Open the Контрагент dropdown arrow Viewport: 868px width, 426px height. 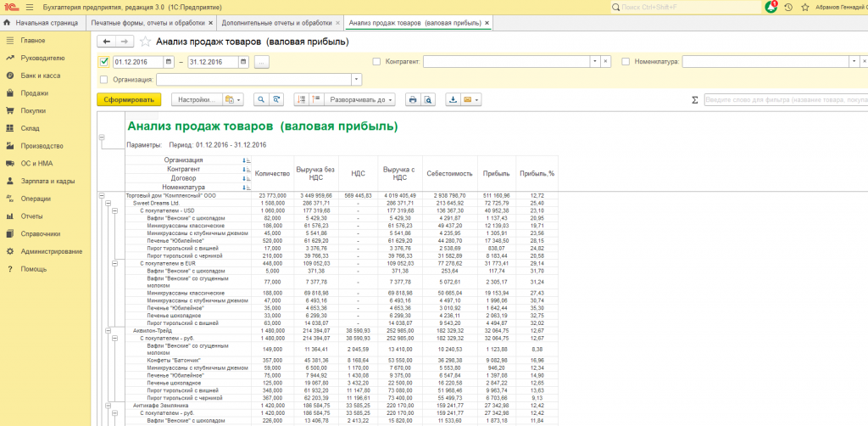tap(595, 61)
